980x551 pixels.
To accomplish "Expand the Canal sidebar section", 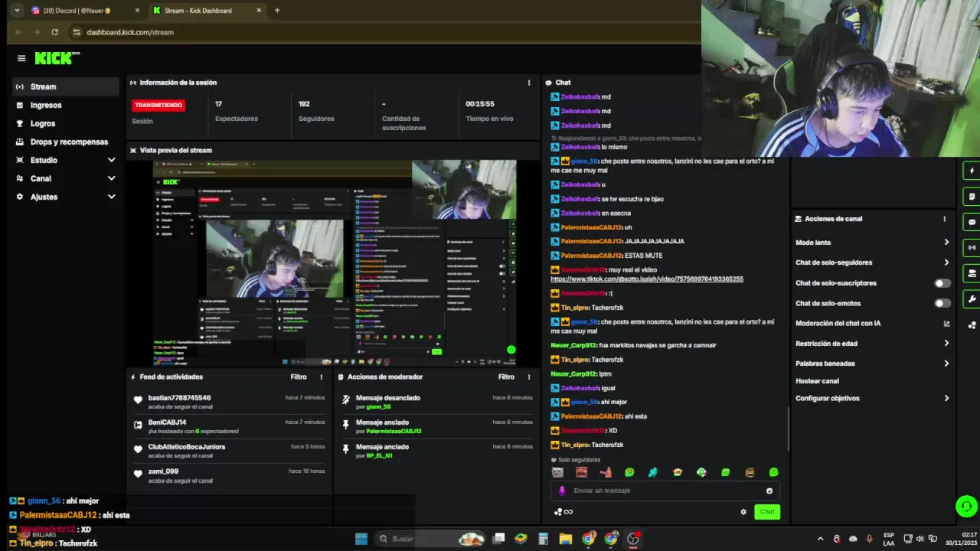I will coord(65,178).
